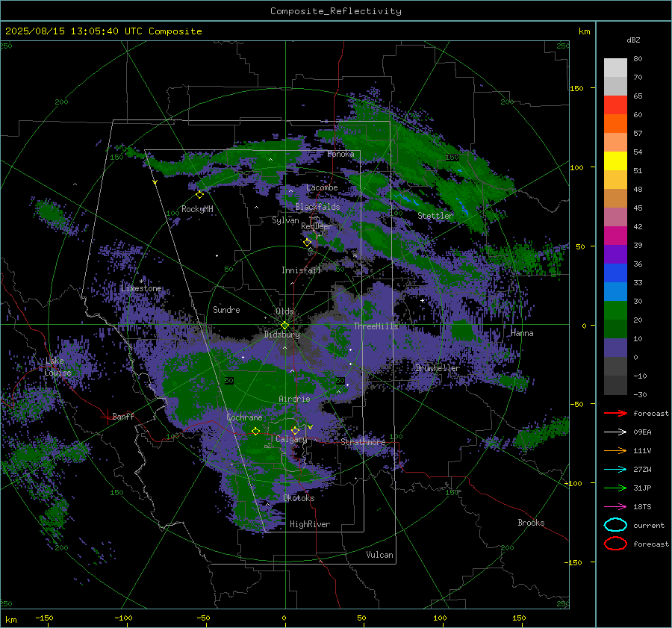Click the magenta 42-39 dBZ swatch
The image size is (672, 628).
pos(615,236)
